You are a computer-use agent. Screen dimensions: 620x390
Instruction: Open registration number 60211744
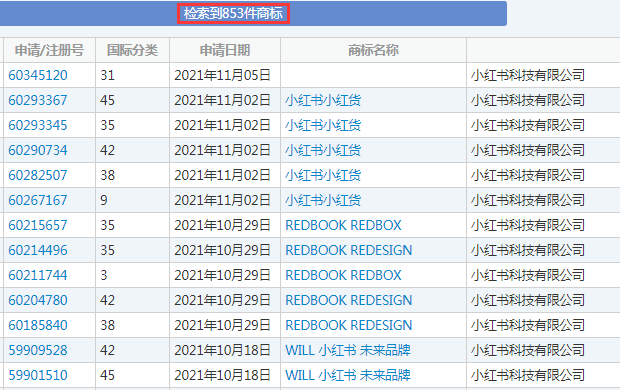coord(38,275)
